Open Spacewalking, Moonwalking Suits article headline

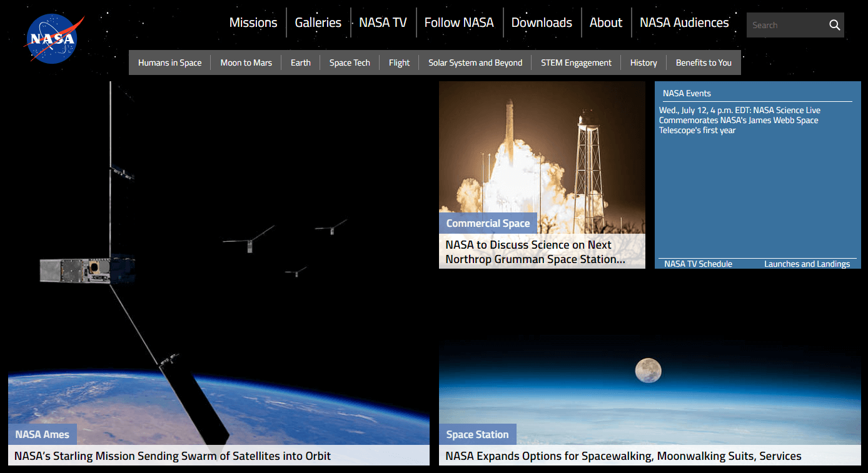[x=623, y=456]
